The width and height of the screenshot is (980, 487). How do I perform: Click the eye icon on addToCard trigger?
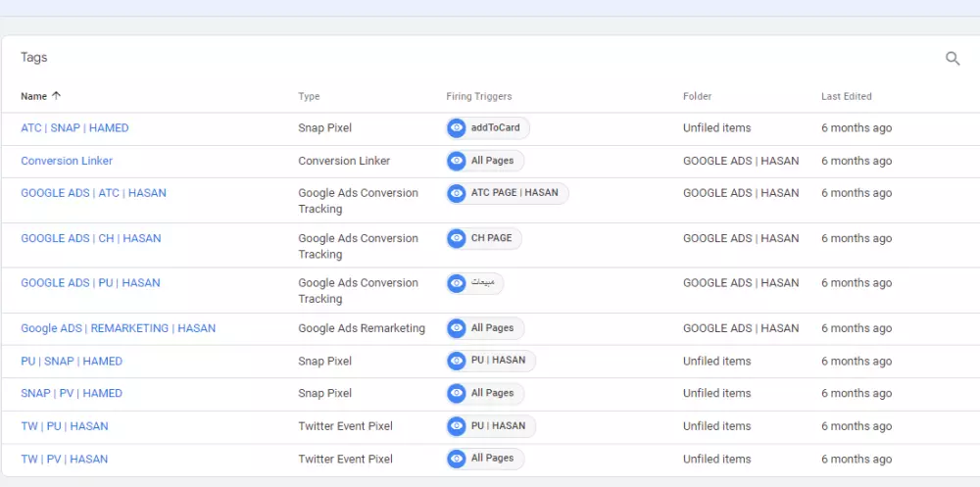[x=457, y=128]
